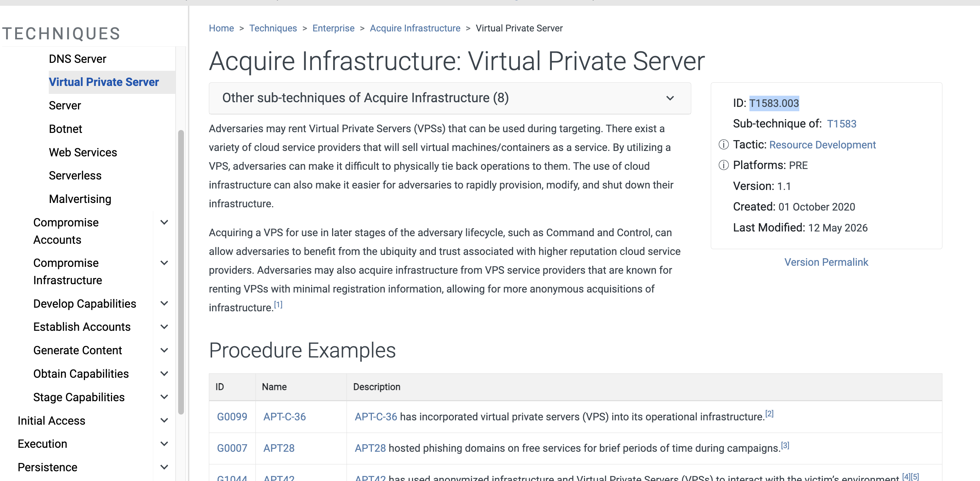This screenshot has height=481, width=980.
Task: Expand the Compromise Infrastructure section
Action: coord(164,263)
